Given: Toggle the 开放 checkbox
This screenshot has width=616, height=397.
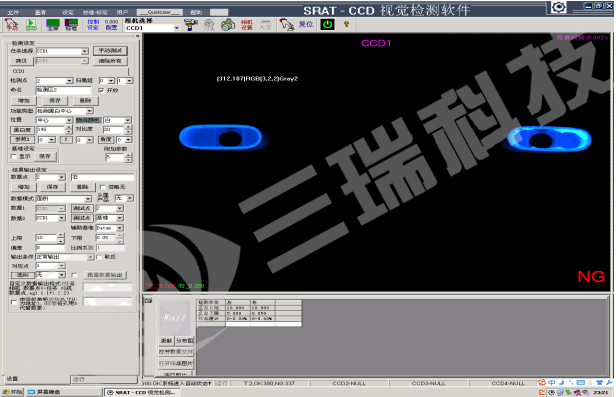Looking at the screenshot, I should coord(101,91).
